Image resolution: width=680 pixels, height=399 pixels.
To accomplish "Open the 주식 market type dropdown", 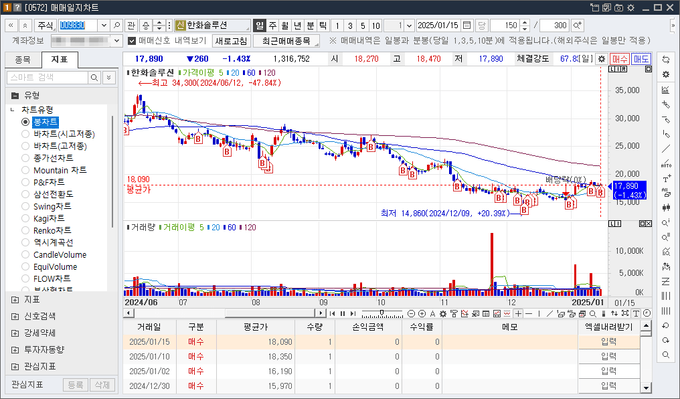I will pyautogui.click(x=45, y=26).
